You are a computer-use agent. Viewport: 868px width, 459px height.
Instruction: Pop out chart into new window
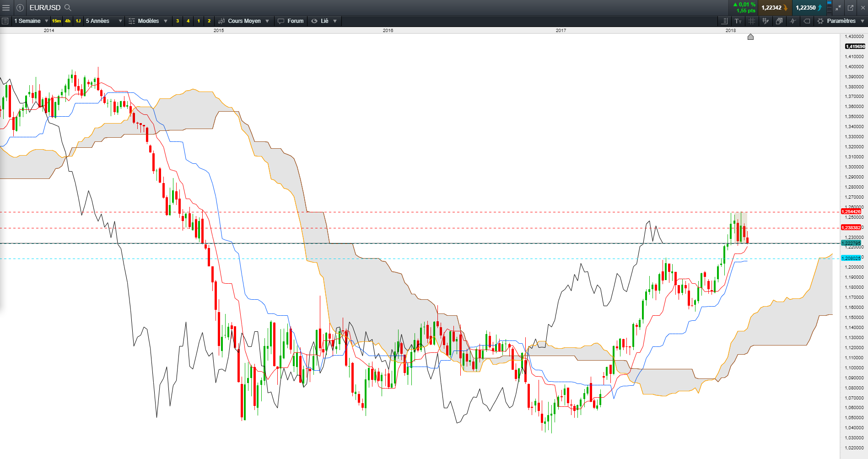(x=851, y=8)
